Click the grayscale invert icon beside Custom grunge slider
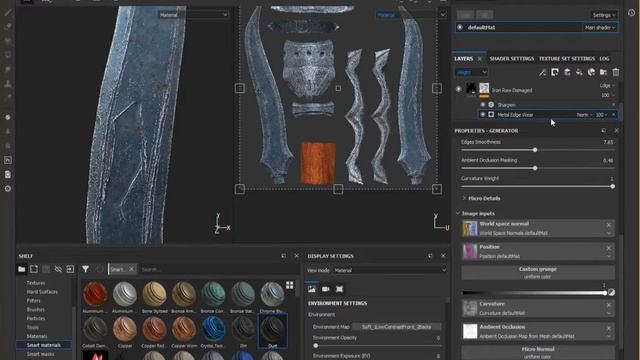The width and height of the screenshot is (640, 360). tap(611, 292)
